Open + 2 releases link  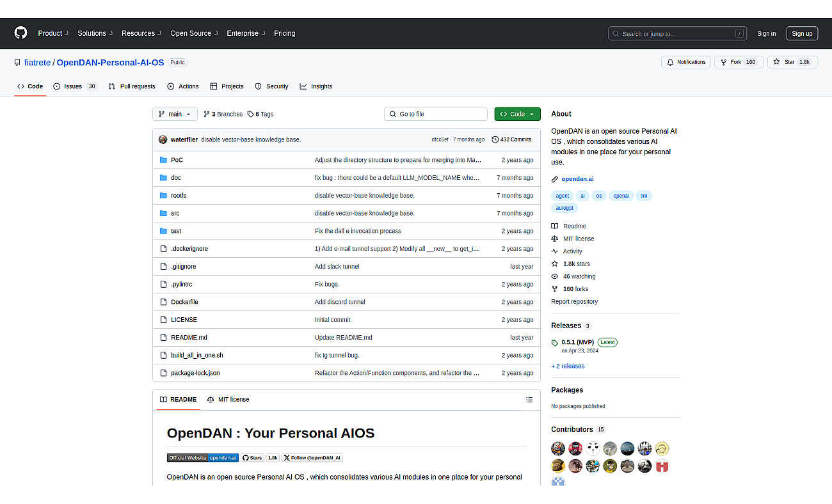[x=568, y=366]
